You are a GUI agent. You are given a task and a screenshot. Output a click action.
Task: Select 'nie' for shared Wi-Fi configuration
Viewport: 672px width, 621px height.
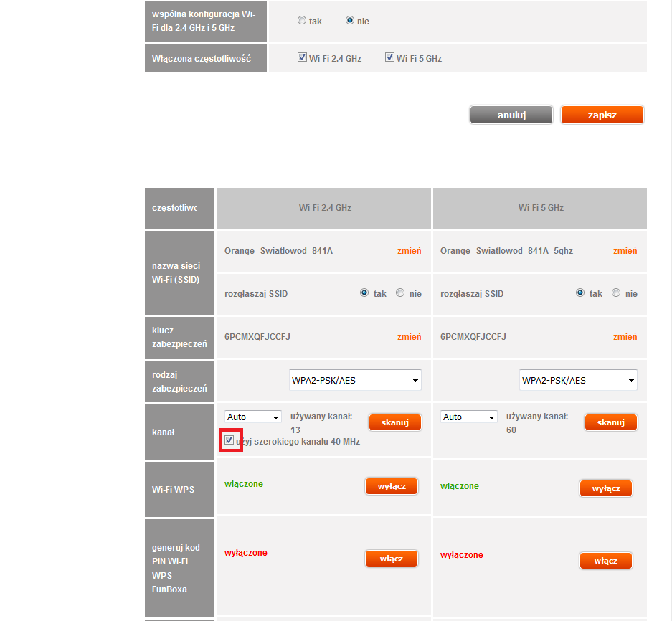point(350,21)
